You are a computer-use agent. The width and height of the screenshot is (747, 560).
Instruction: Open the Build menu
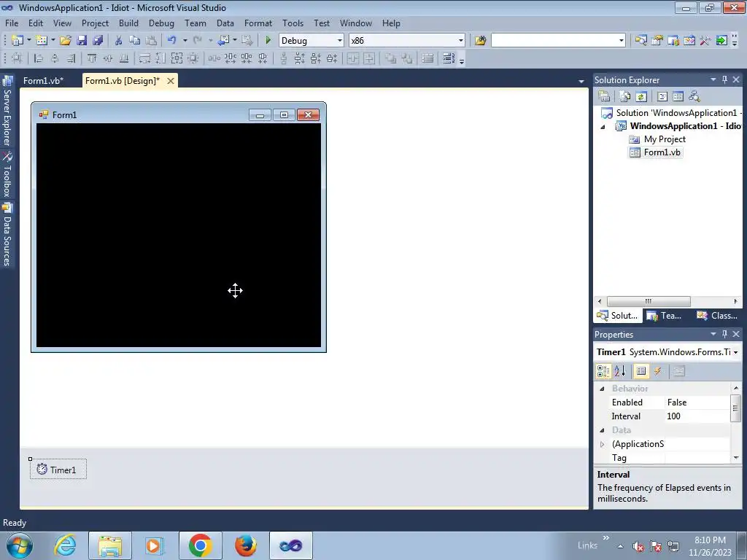(x=128, y=23)
